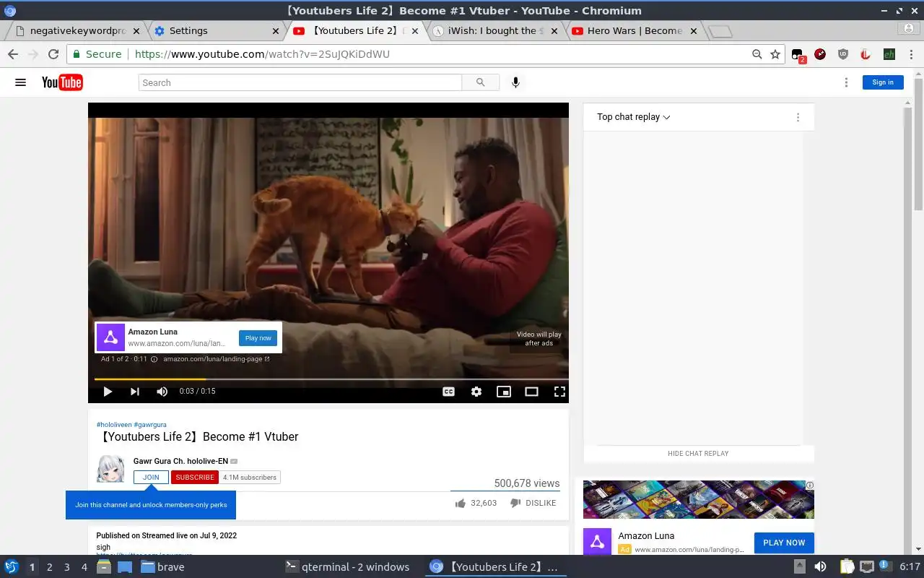Open qterminal - 2 windows taskbar entry
924x578 pixels.
pyautogui.click(x=348, y=567)
